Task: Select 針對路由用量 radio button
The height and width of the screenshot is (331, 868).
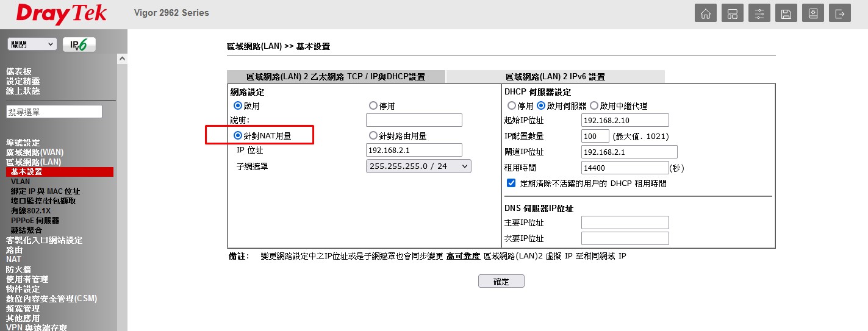Action: click(x=373, y=136)
